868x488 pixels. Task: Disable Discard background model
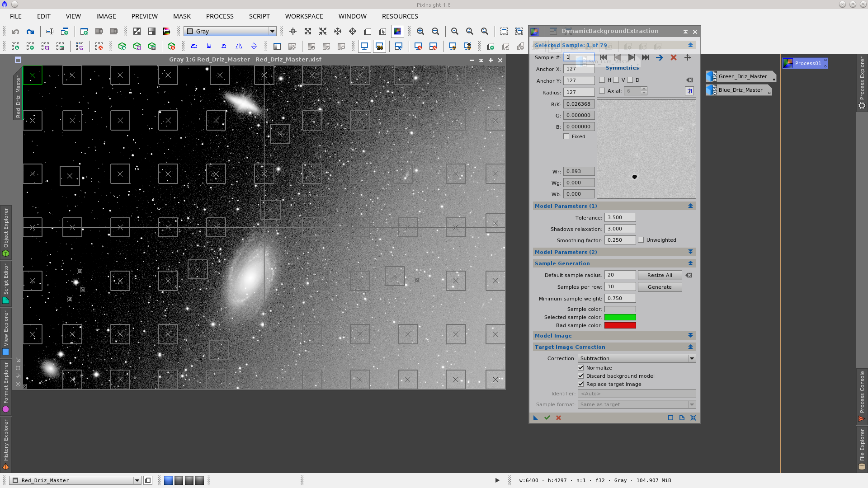coord(581,376)
